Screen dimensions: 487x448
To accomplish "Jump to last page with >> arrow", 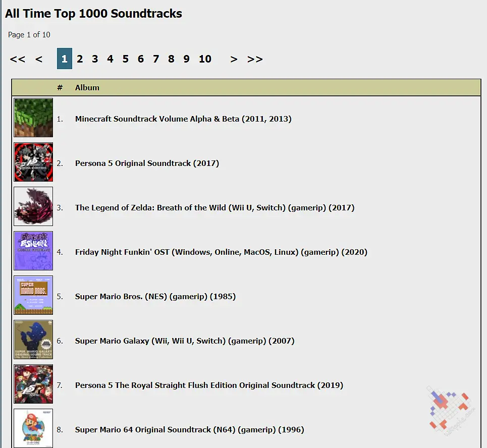I will coord(255,59).
